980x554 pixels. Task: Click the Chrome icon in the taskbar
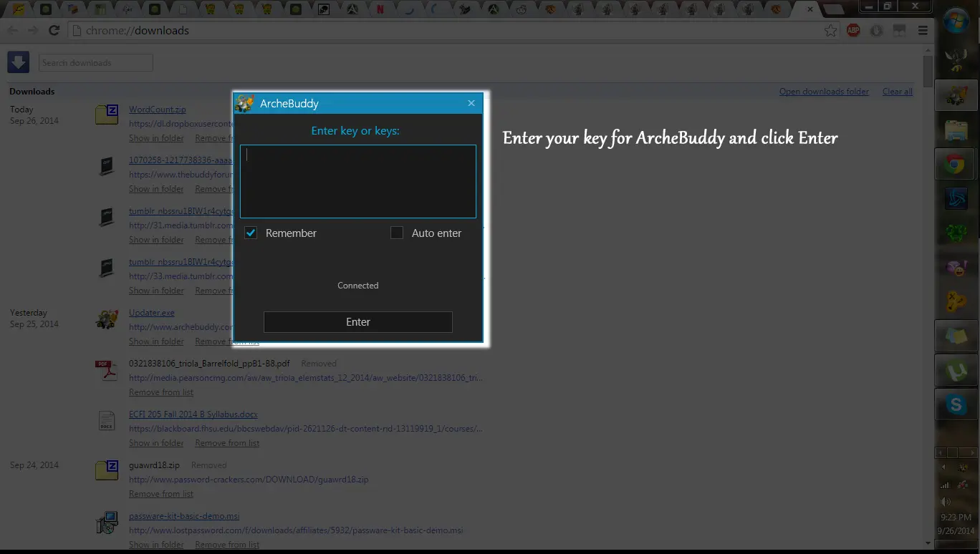coord(956,165)
